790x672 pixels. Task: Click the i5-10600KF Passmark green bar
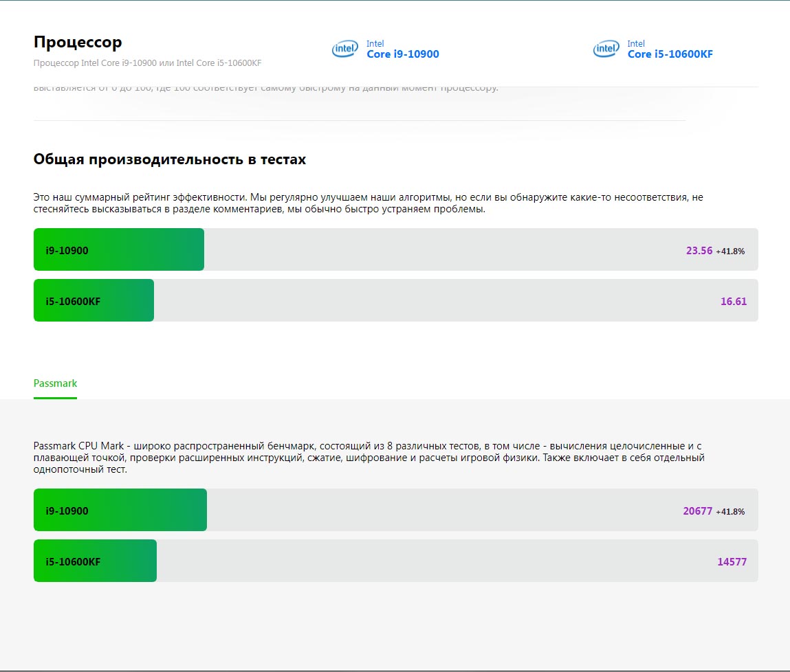coord(95,561)
